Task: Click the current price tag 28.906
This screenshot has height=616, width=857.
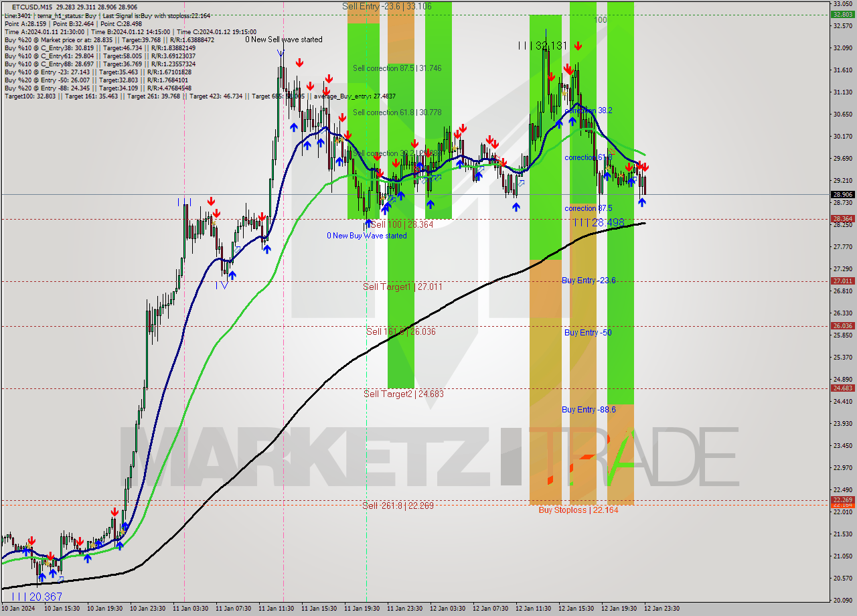Action: 842,195
